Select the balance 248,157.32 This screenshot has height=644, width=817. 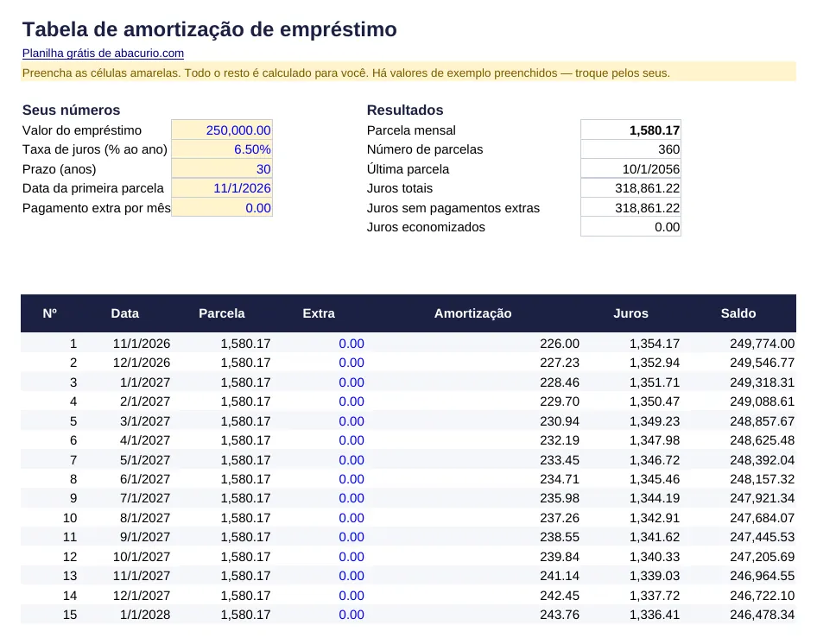tap(762, 479)
